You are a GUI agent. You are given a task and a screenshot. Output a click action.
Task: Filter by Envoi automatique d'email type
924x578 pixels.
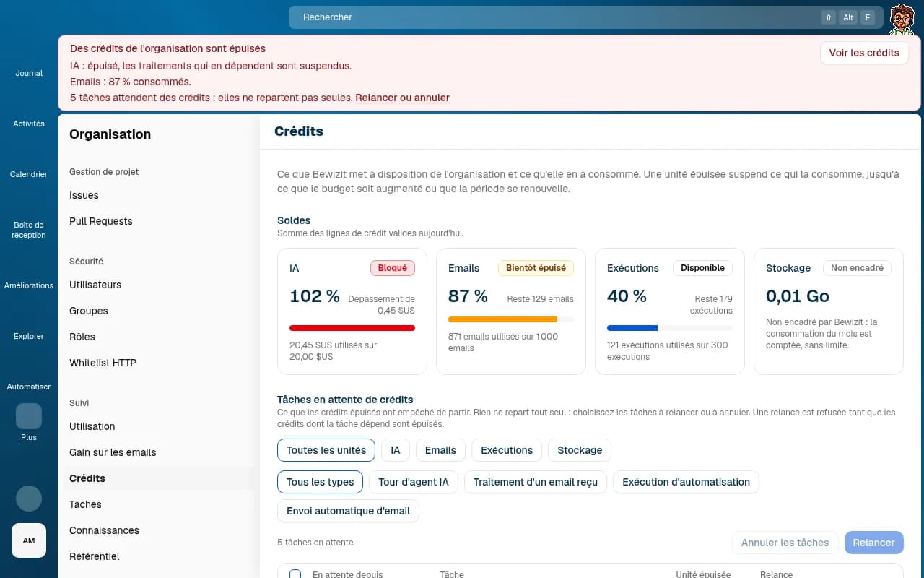348,511
